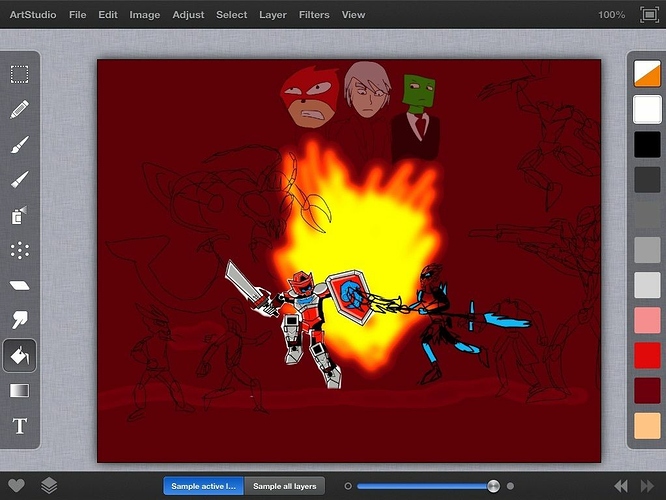Select the Paint Bucket fill tool
Image resolution: width=666 pixels, height=500 pixels.
pyautogui.click(x=20, y=356)
